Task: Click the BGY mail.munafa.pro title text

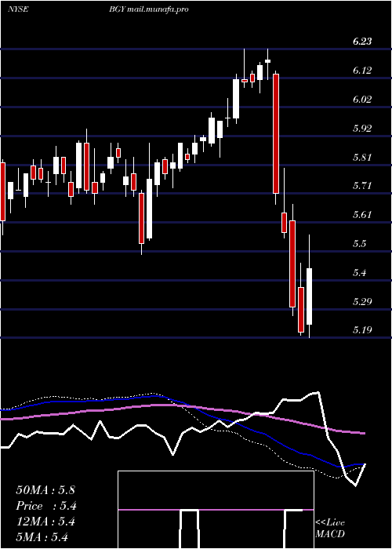Action: pos(148,9)
